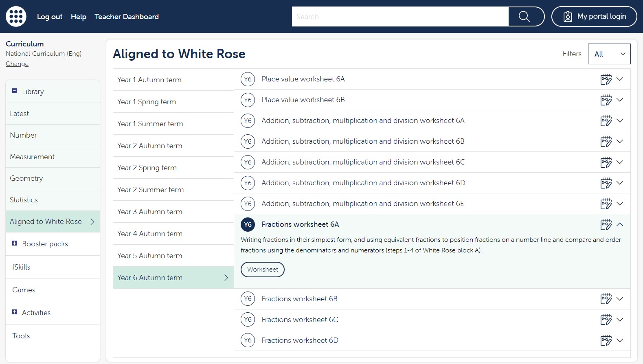Open fSkills in sidebar
The image size is (643, 364).
click(x=53, y=267)
